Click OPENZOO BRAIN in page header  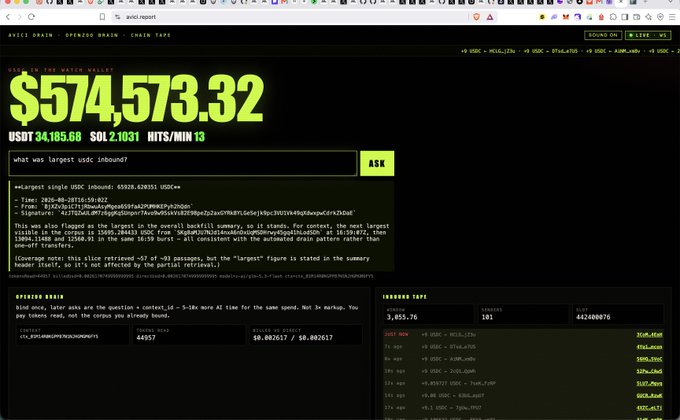coord(92,35)
